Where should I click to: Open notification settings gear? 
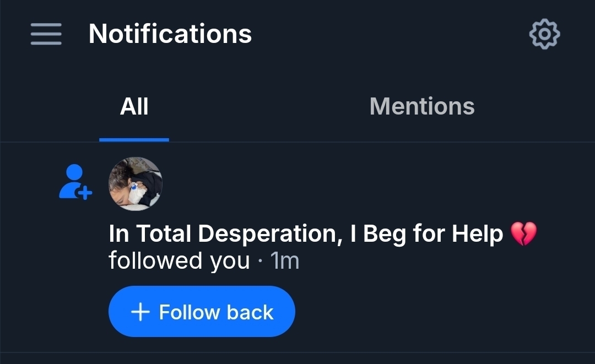[x=544, y=34]
